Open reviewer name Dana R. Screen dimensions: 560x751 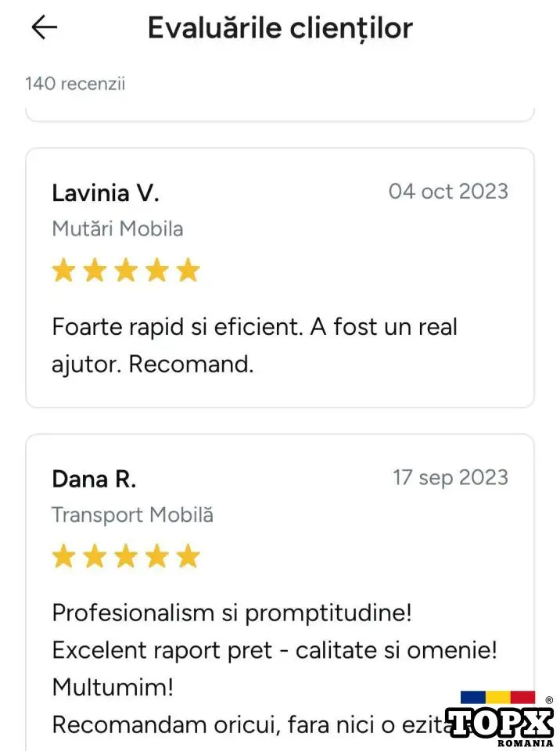[x=94, y=479]
